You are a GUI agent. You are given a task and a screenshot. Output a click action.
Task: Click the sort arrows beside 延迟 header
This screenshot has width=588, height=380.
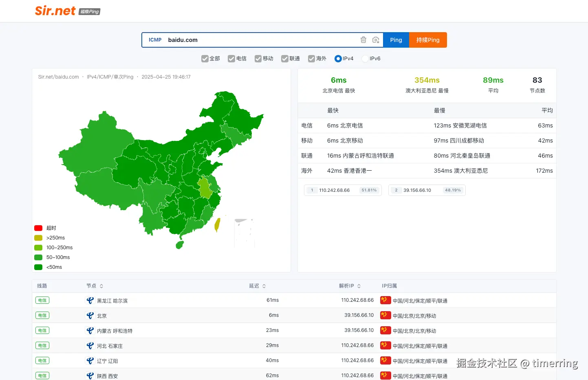264,286
